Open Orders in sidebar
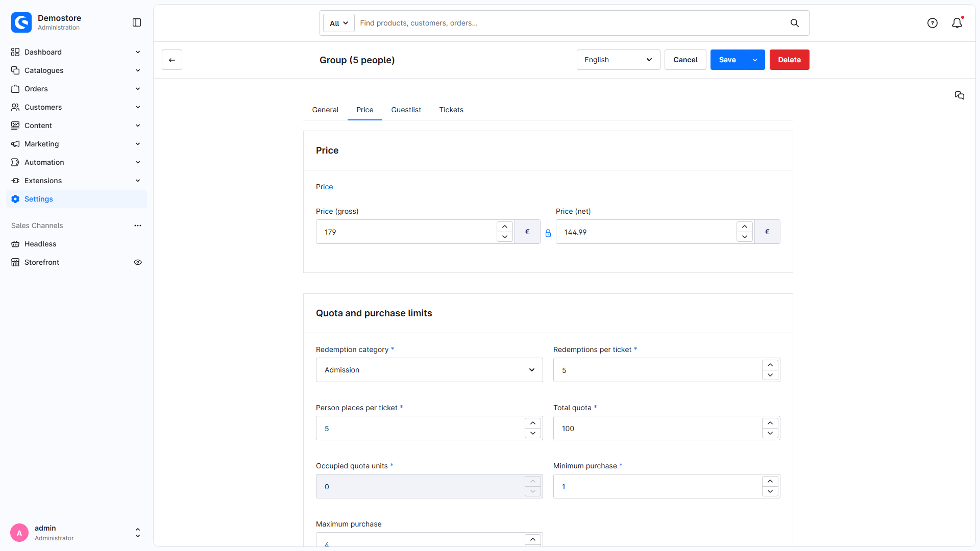Screen dimensions: 980x551 pos(77,89)
